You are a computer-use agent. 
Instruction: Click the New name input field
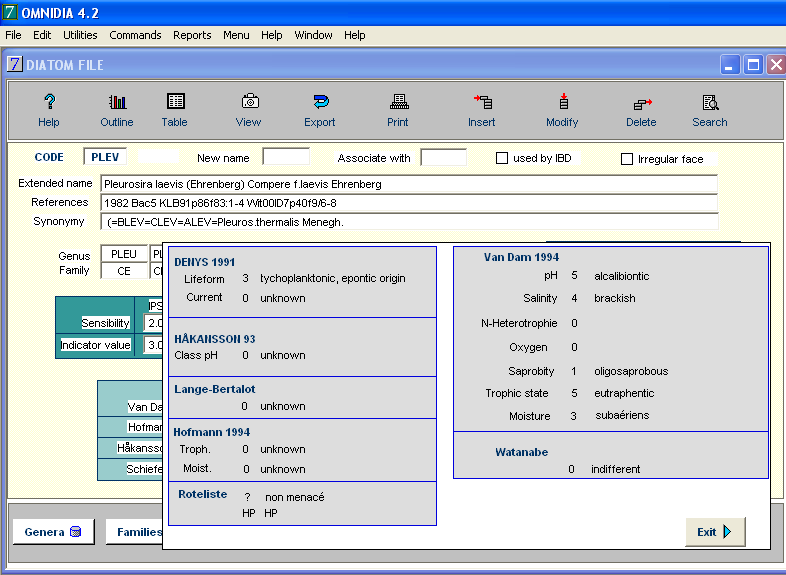tap(286, 157)
